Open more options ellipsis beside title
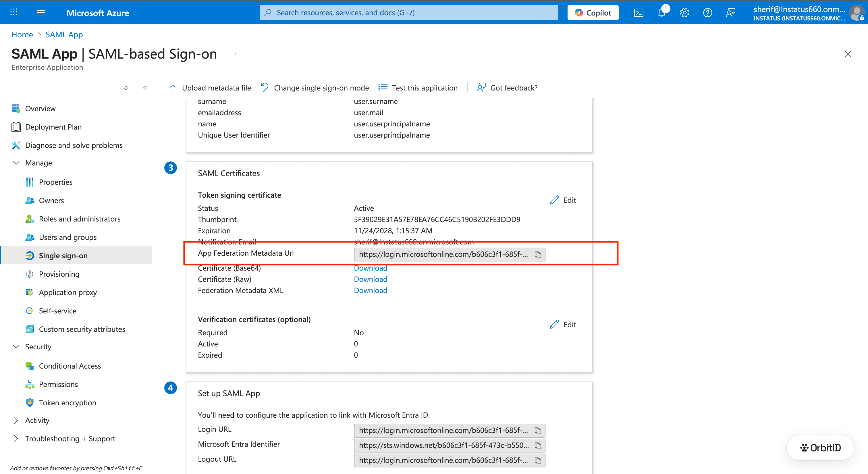The image size is (868, 474). tap(235, 54)
